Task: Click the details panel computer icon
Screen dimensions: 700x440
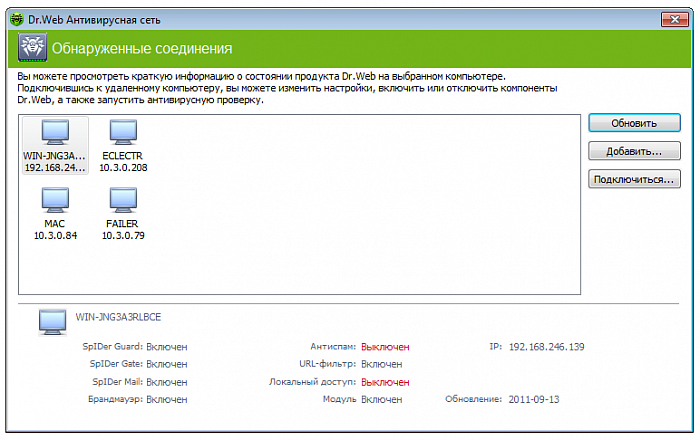Action: point(52,322)
